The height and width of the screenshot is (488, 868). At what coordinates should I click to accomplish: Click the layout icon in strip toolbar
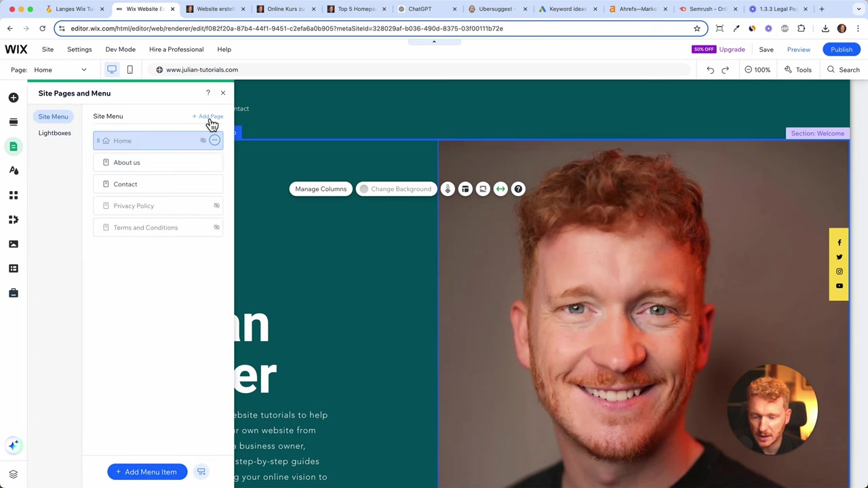(x=465, y=189)
